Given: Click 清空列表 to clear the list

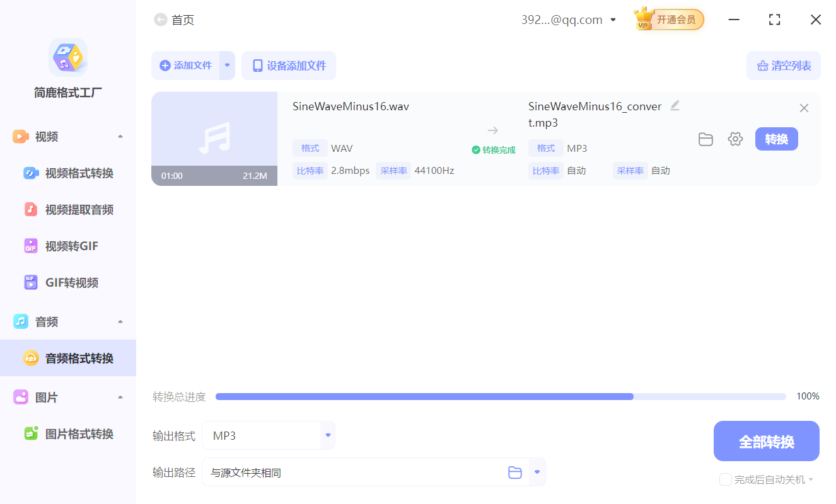Looking at the screenshot, I should point(783,65).
